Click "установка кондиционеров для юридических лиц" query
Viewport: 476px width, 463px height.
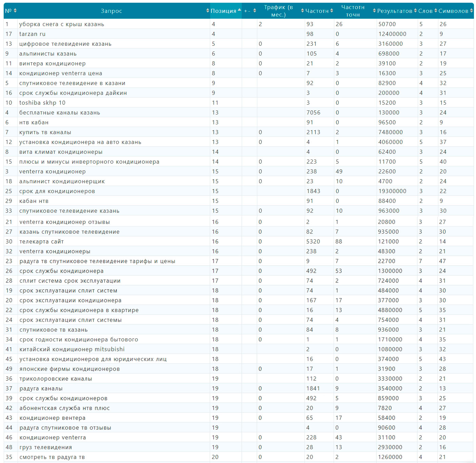click(x=93, y=359)
